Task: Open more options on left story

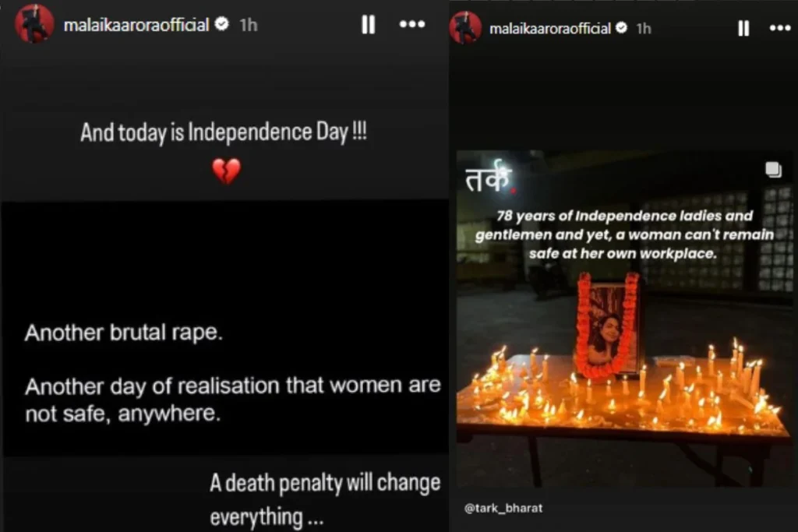Action: (x=411, y=24)
